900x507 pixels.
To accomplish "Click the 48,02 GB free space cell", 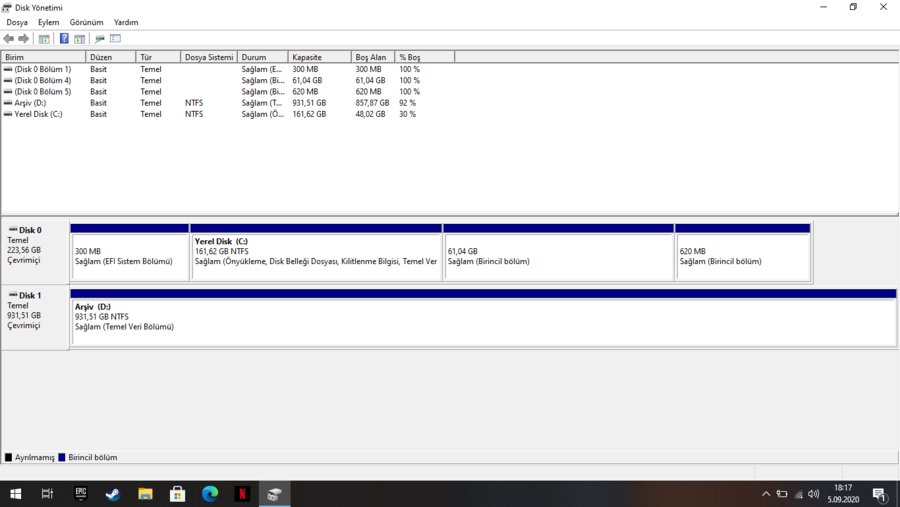I will click(x=370, y=114).
